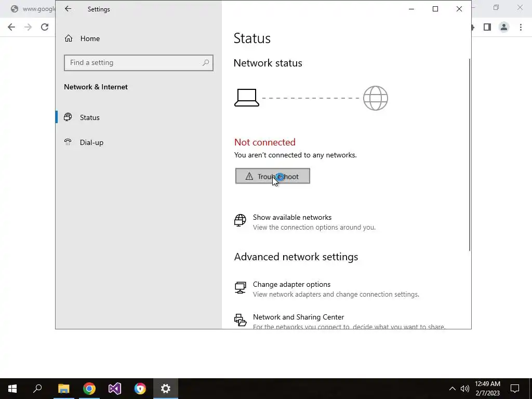Open the volume control in the system tray
Viewport: 532px width, 399px height.
pos(465,389)
